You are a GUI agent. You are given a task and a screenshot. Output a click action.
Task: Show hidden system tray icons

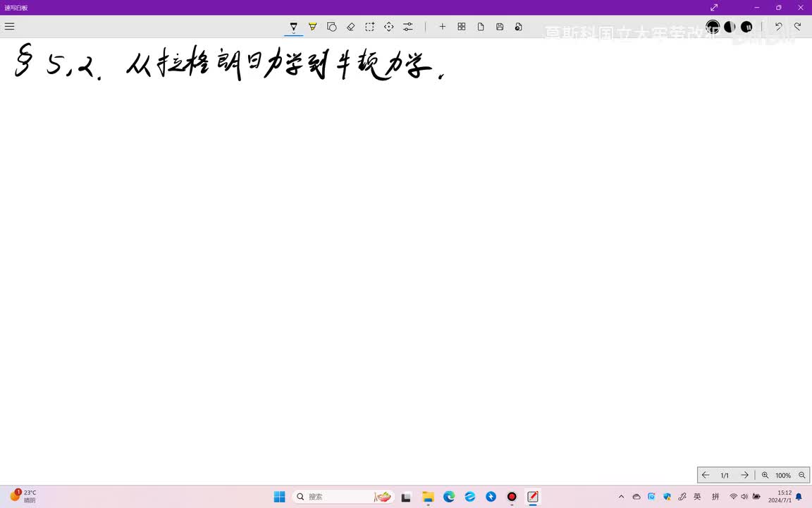(x=621, y=497)
